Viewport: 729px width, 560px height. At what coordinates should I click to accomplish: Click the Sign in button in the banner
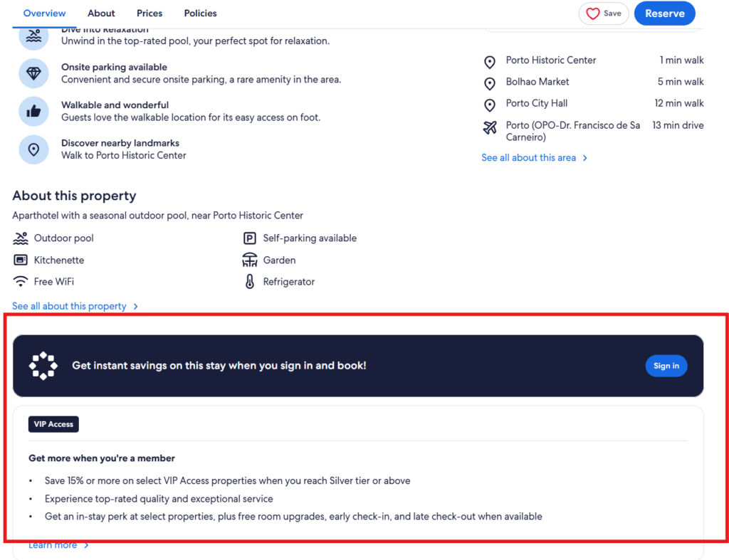coord(666,365)
